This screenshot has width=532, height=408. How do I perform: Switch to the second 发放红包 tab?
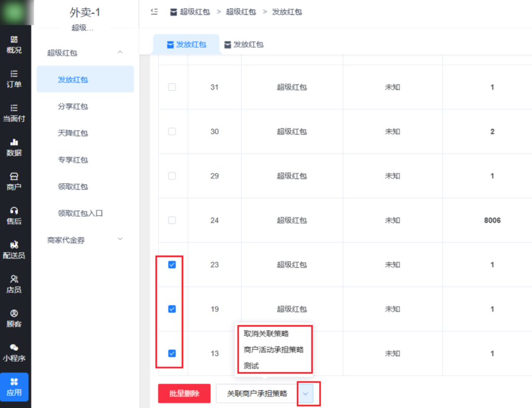point(244,44)
